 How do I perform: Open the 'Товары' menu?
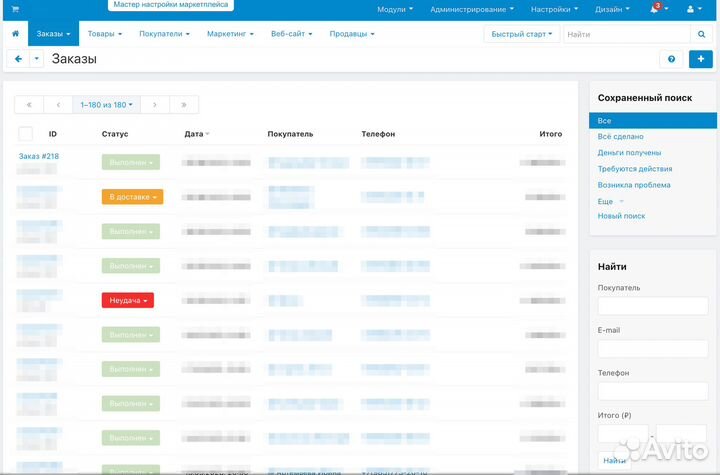pos(104,34)
